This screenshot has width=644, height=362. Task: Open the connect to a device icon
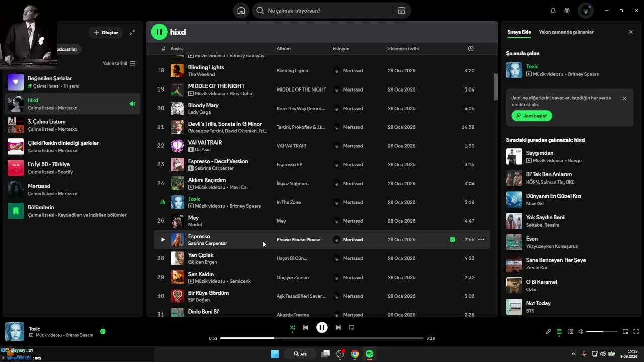click(570, 331)
